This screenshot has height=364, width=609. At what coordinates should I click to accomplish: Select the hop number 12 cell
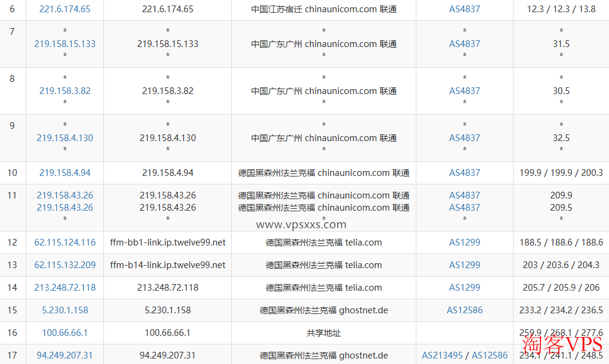(12, 242)
